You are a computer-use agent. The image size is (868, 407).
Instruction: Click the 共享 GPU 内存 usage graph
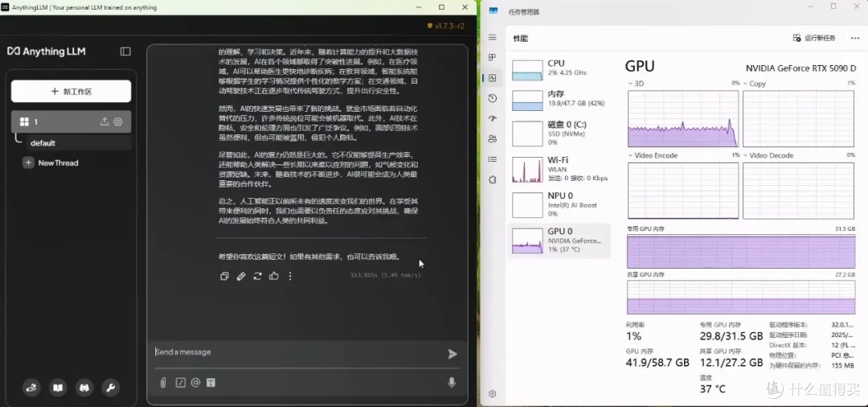click(x=741, y=298)
